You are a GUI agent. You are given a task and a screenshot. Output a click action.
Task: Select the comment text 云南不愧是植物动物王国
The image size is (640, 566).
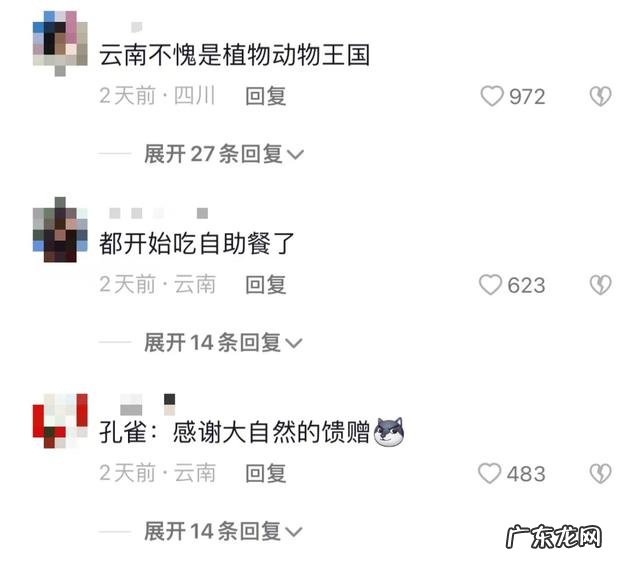point(235,55)
